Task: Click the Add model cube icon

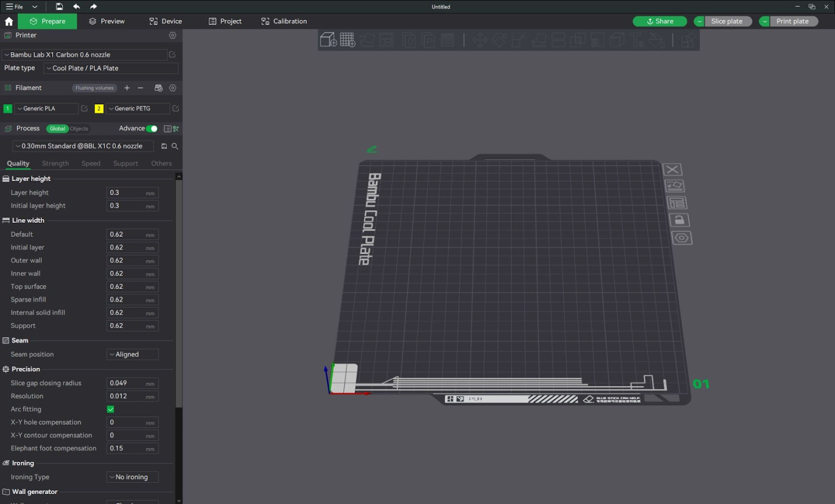Action: coord(328,40)
